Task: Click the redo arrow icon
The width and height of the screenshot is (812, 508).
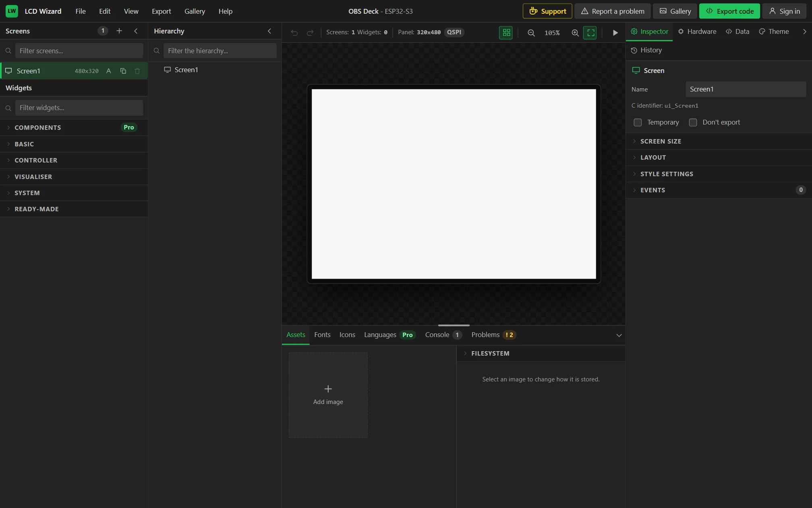Action: [310, 33]
